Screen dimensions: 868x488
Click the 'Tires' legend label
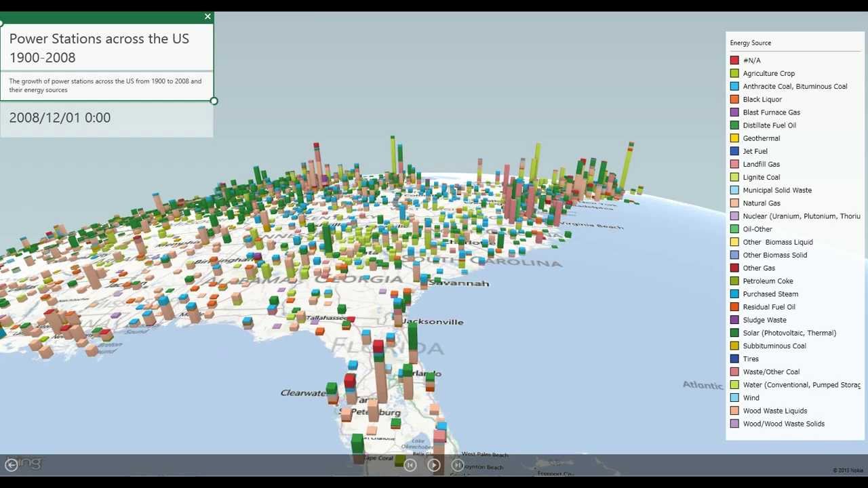(x=751, y=359)
